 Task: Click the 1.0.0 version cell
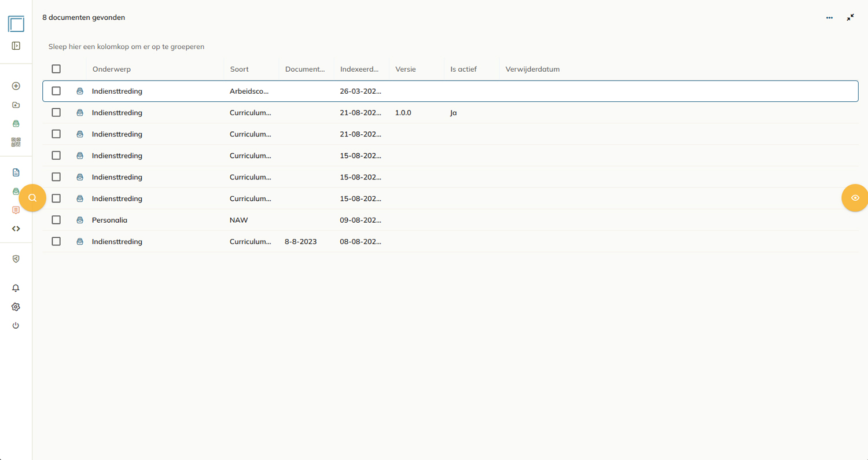tap(403, 112)
